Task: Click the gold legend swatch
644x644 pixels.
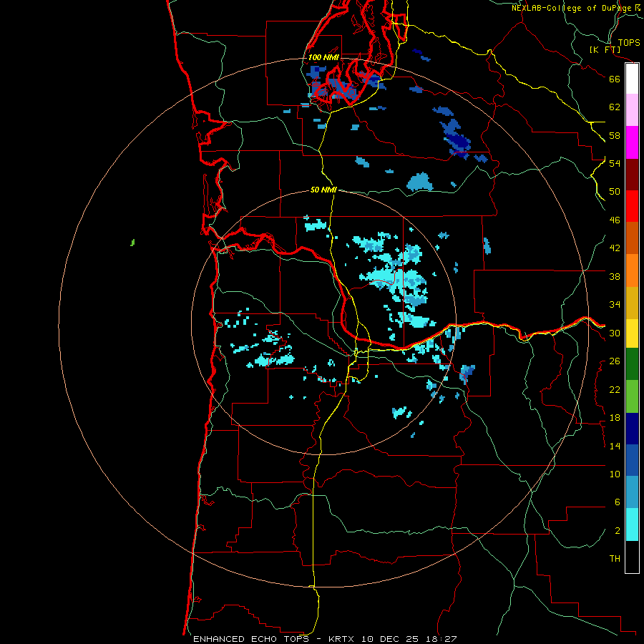Action: point(632,303)
